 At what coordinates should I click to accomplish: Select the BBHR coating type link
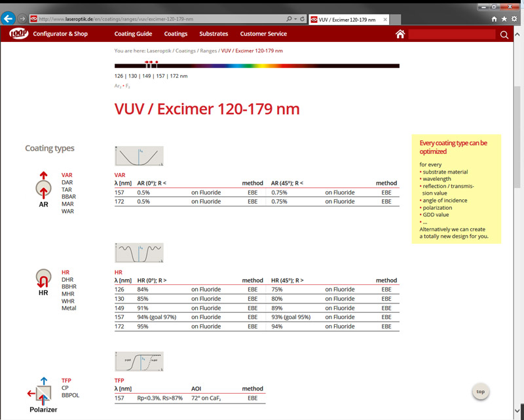[69, 286]
